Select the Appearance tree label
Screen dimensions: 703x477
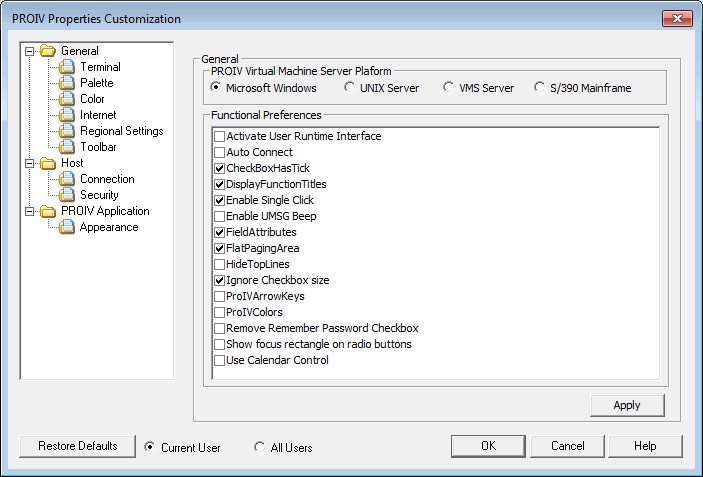[108, 227]
